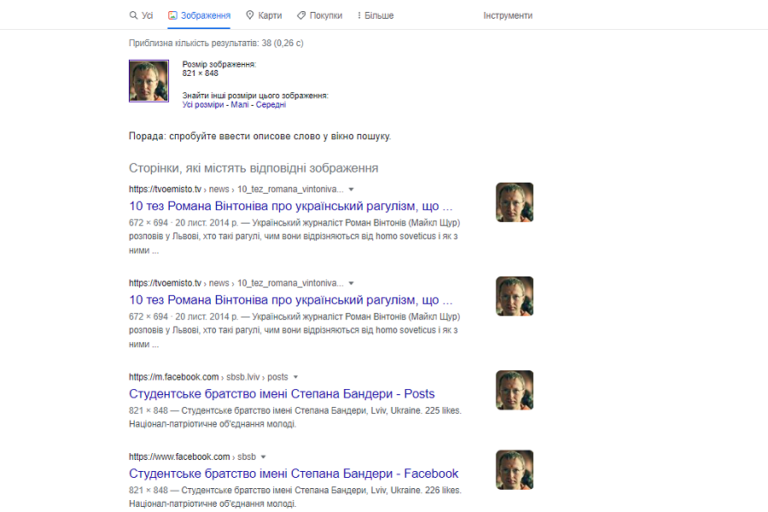The image size is (768, 512).
Task: Open thumbnail of second tvoemisto.tv result
Action: 514,296
